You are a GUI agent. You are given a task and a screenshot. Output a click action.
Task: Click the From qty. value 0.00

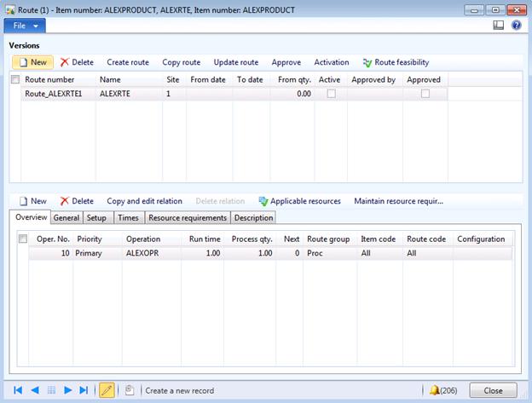pyautogui.click(x=292, y=94)
